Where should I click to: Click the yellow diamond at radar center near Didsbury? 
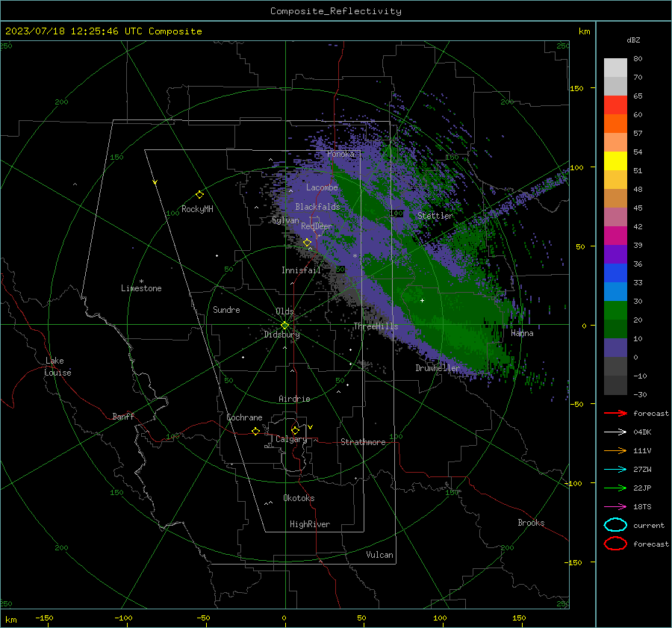pos(284,326)
